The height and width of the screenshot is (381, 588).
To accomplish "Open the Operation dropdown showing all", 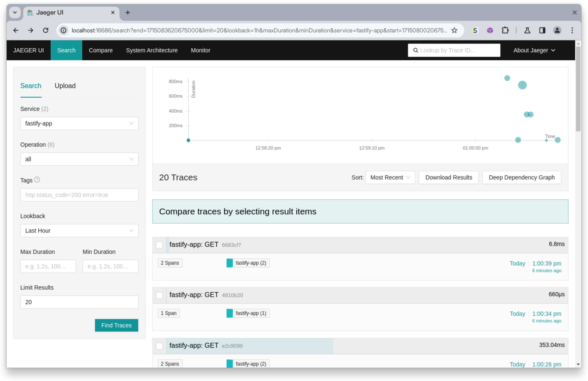I will (x=79, y=159).
